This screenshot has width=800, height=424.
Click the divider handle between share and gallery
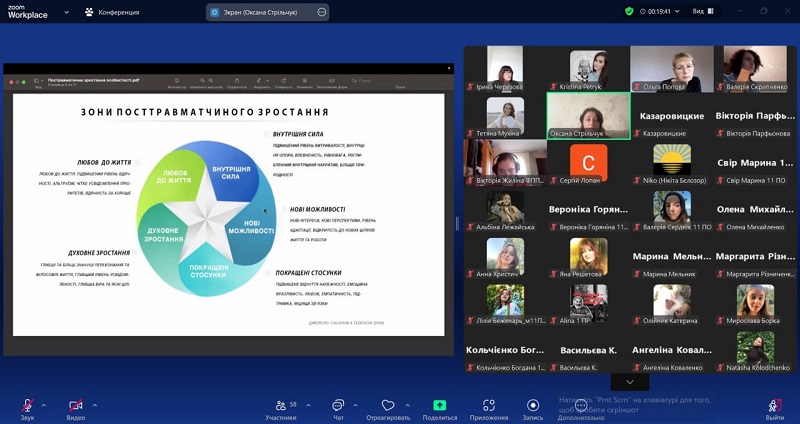pyautogui.click(x=457, y=223)
